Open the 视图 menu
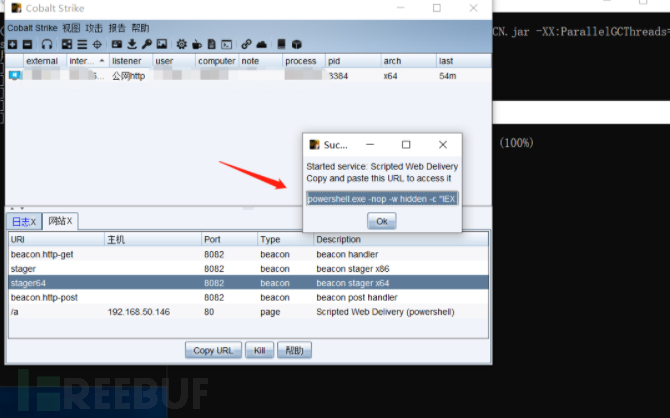Screen dimensions: 670x418 [x=71, y=28]
